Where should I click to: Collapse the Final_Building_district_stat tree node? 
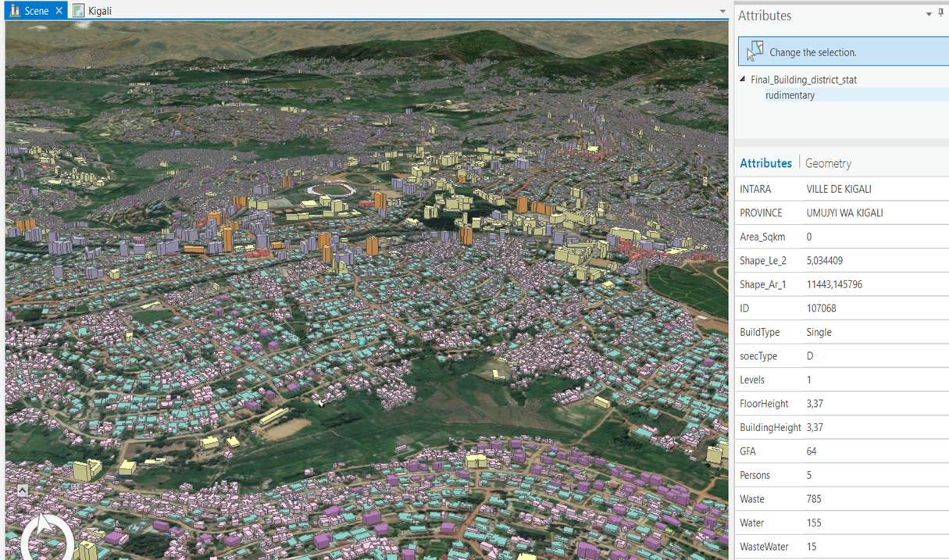point(743,80)
